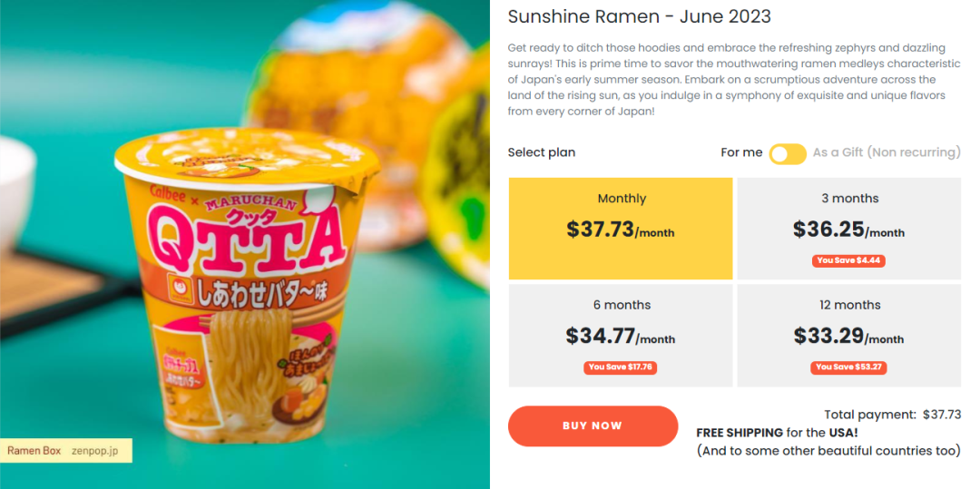The image size is (980, 489).
Task: Click the You Save $53.27 badge
Action: tap(849, 367)
